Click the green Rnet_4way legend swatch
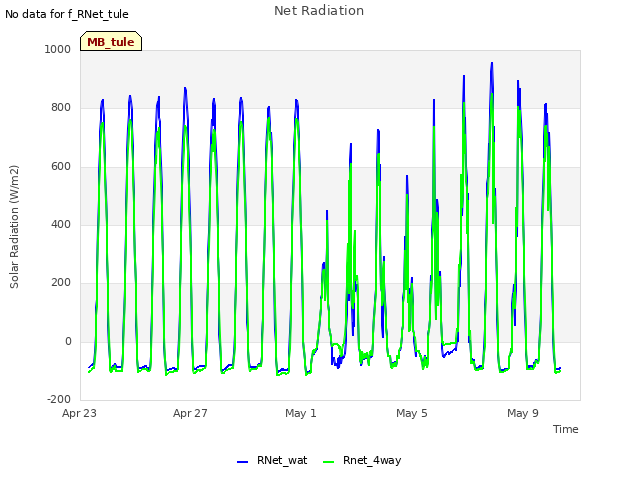This screenshot has height=480, width=640. click(x=328, y=462)
